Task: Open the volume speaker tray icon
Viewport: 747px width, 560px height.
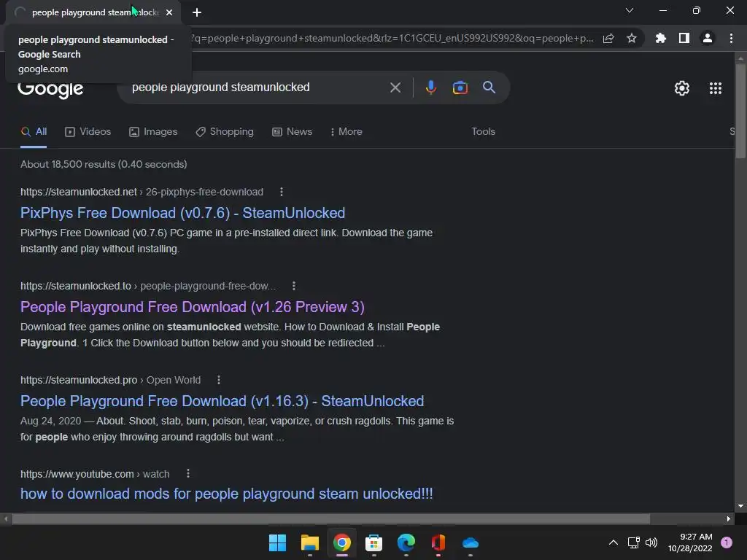Action: 651,542
